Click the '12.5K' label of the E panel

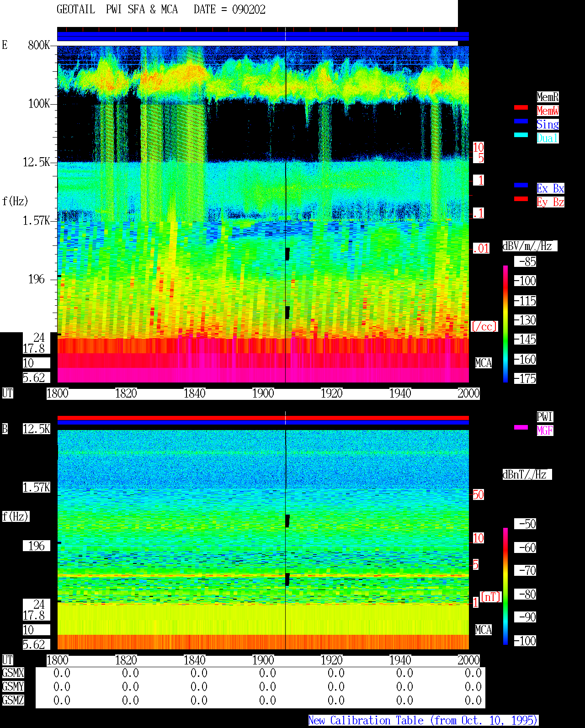tap(37, 162)
